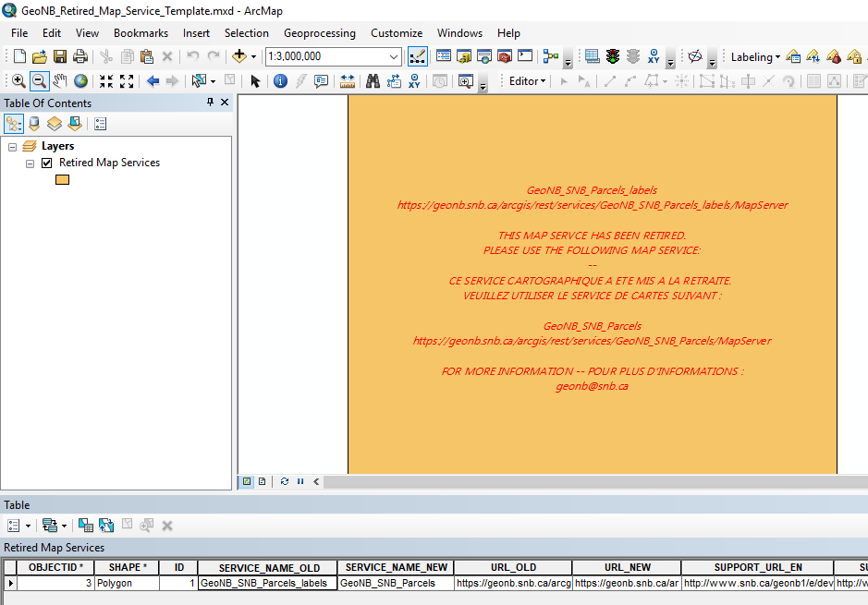Open the Catalog window icon
868x605 pixels.
pos(464,55)
